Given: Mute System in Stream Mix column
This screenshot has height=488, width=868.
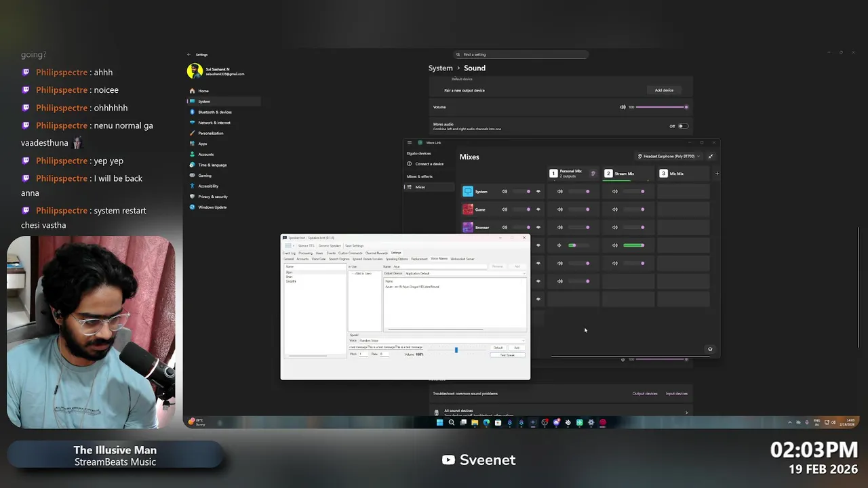Looking at the screenshot, I should point(614,191).
